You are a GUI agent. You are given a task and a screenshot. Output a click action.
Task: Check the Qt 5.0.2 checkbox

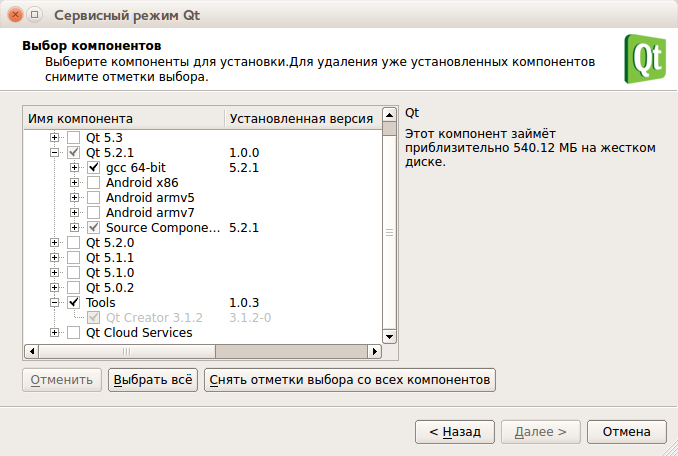point(74,287)
